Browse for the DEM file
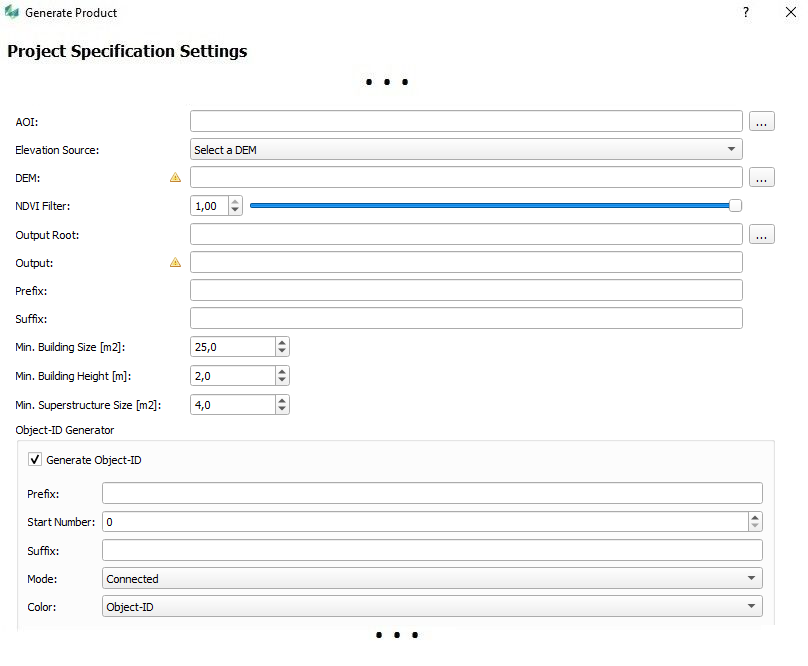The image size is (808, 666). (x=762, y=178)
